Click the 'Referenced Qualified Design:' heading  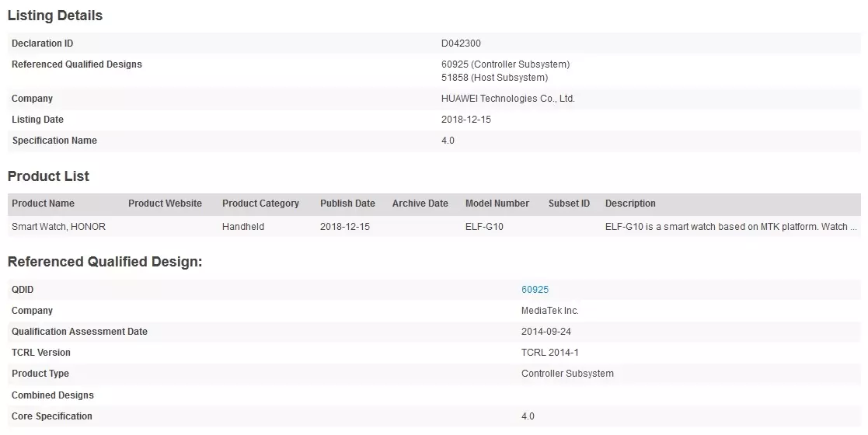click(105, 262)
